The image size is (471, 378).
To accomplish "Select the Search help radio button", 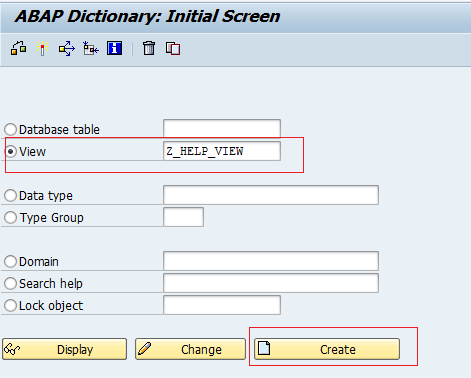I will 10,283.
